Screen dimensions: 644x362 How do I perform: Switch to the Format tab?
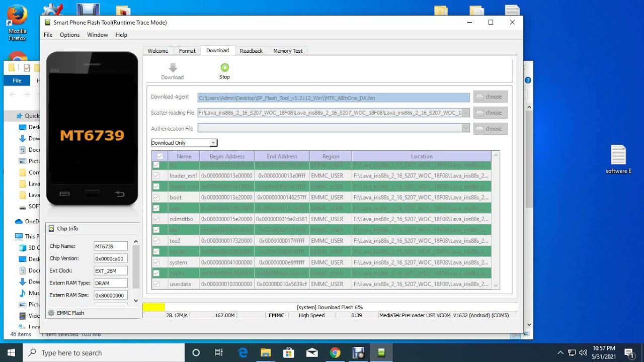(x=187, y=51)
